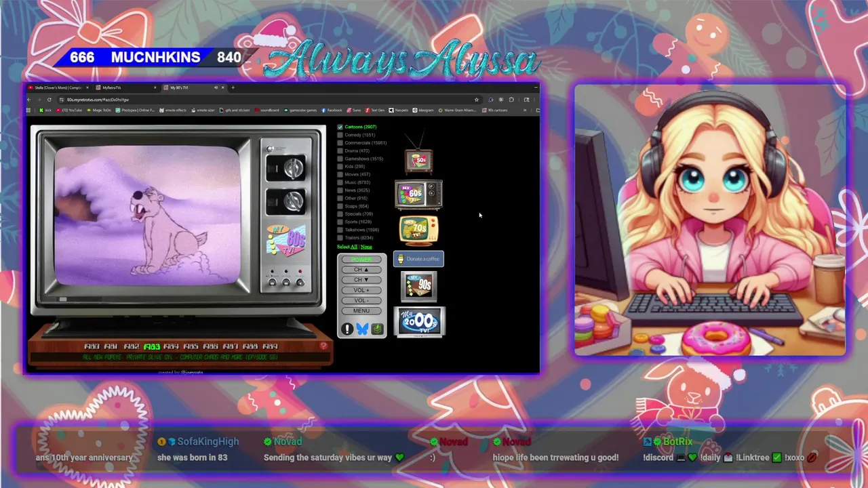Open the Neopets bookmark

[x=399, y=110]
